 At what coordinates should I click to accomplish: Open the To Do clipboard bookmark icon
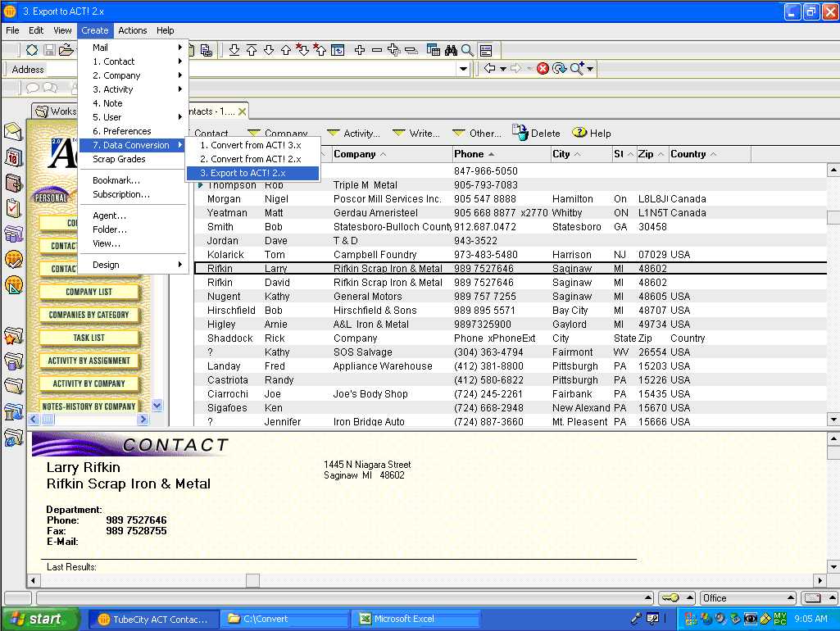pos(13,208)
